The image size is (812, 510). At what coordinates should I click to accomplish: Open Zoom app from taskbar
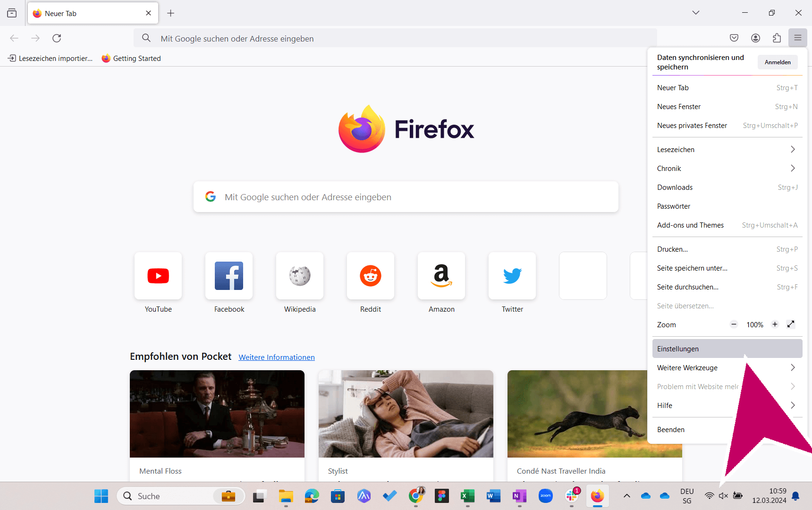[x=545, y=496]
